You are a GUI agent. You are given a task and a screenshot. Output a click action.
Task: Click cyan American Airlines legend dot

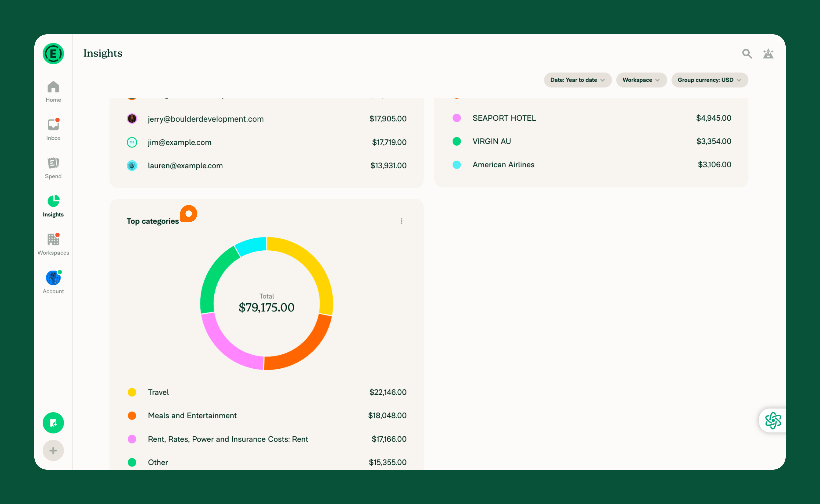click(x=456, y=165)
